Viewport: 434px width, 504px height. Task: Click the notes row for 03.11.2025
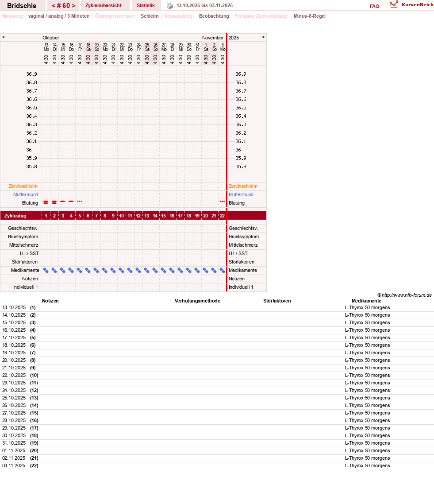pos(217,466)
